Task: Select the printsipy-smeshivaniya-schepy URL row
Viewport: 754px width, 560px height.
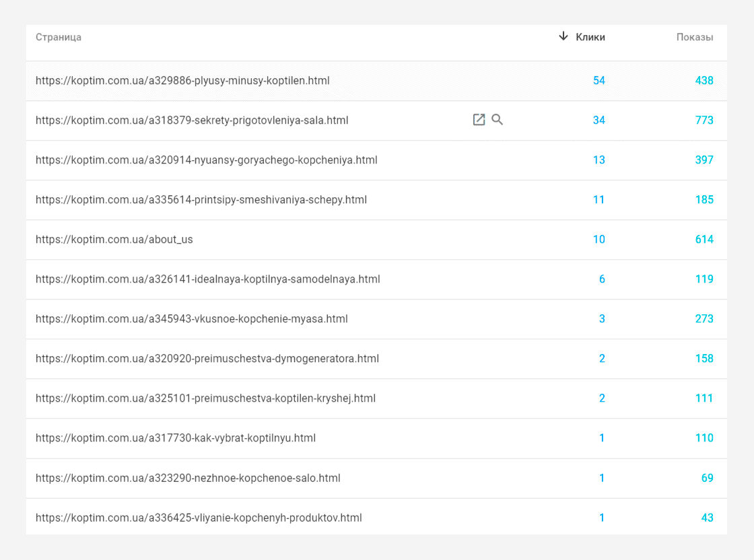Action: (x=376, y=200)
